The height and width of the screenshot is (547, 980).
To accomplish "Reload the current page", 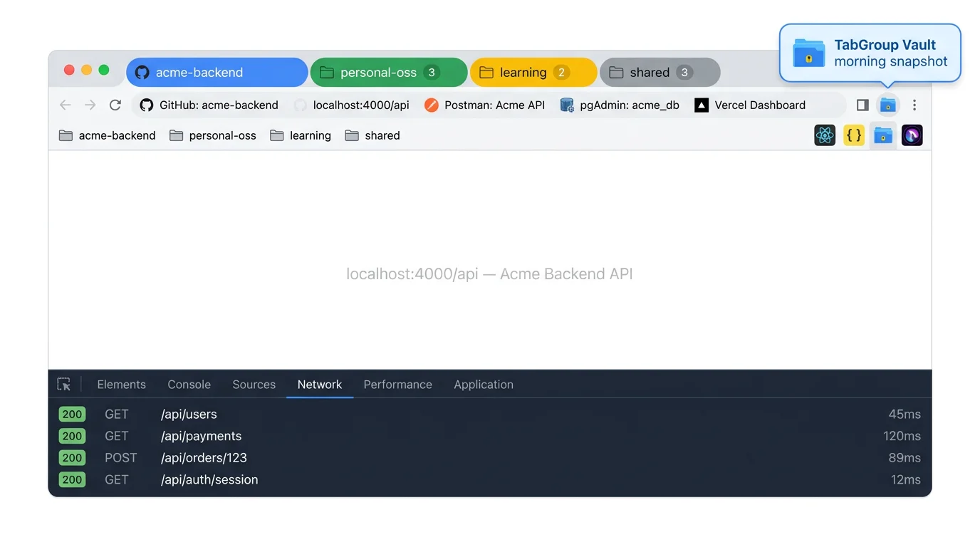I will (115, 104).
